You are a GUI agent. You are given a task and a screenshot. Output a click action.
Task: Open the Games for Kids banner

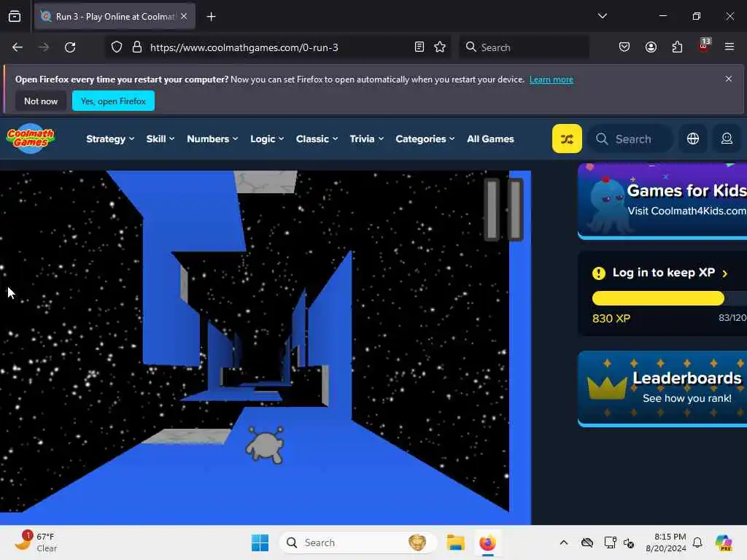pos(662,201)
